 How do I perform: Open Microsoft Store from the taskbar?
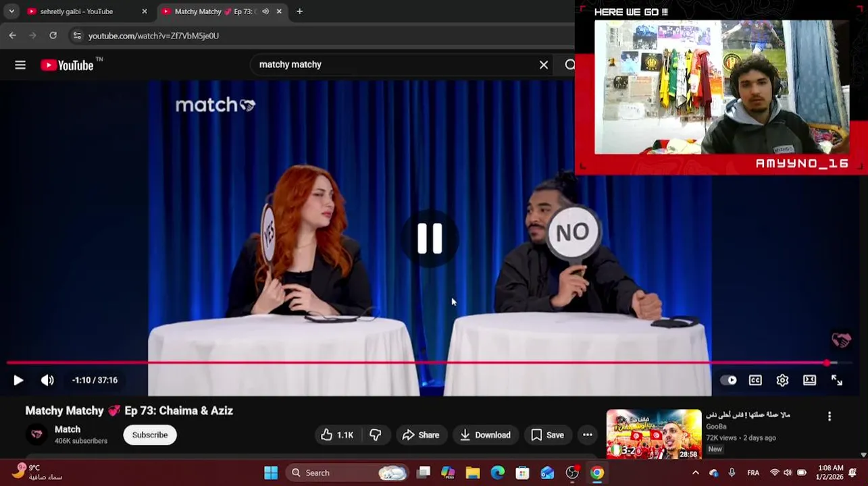(x=522, y=473)
